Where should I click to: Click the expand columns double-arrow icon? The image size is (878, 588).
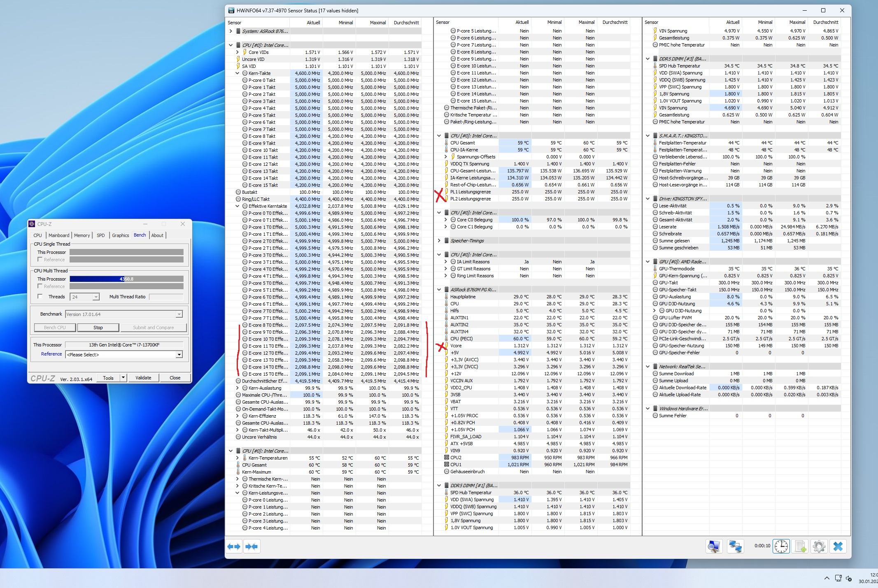click(234, 546)
